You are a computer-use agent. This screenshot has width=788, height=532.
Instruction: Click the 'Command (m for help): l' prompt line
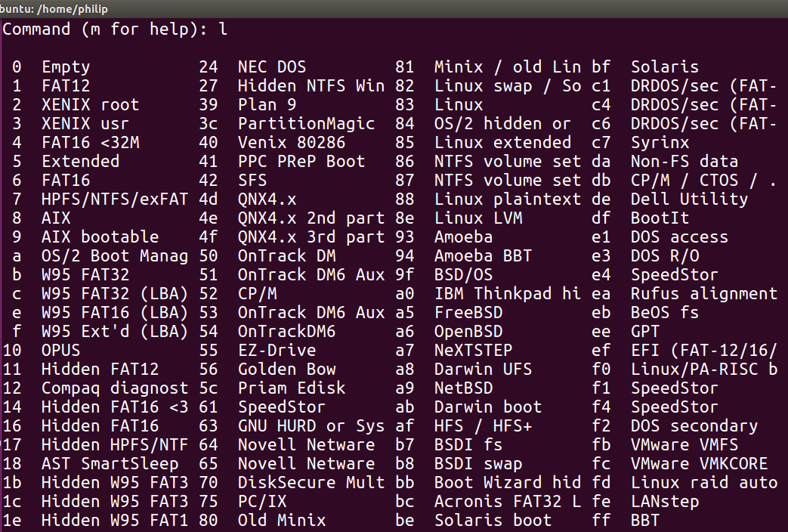click(115, 29)
